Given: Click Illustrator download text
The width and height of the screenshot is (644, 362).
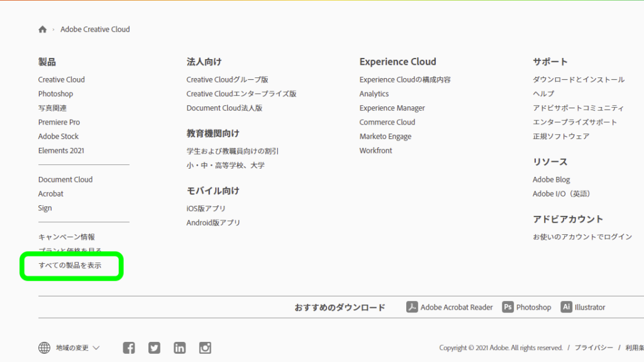Looking at the screenshot, I should pyautogui.click(x=590, y=307).
